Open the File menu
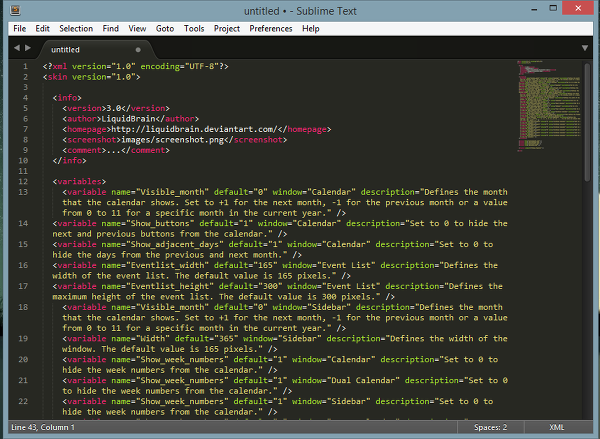This screenshot has width=600, height=439. click(20, 29)
